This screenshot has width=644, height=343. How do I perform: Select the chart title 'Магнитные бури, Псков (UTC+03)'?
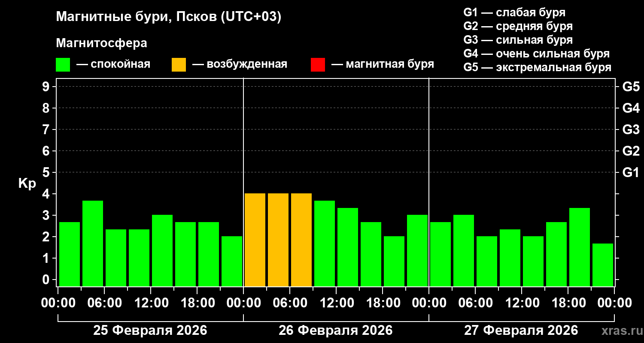pyautogui.click(x=169, y=17)
